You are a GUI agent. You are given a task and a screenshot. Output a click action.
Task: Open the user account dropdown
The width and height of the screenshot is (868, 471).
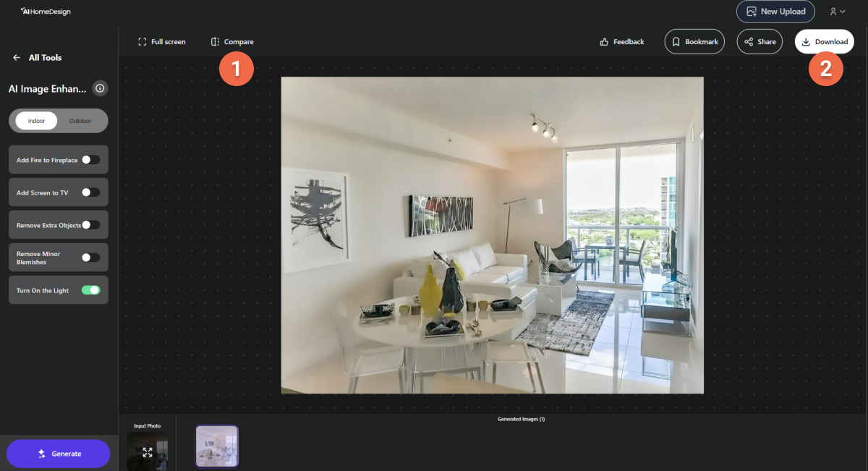pyautogui.click(x=837, y=12)
